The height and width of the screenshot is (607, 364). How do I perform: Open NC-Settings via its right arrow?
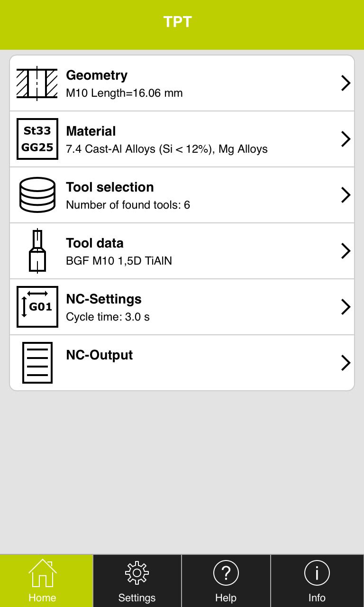tap(346, 307)
